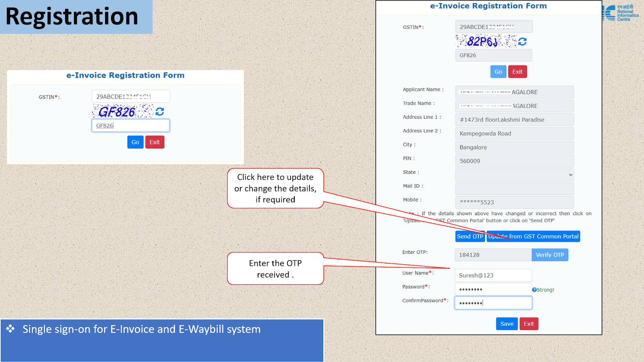Click Exit button in left registration form
Image resolution: width=644 pixels, height=362 pixels.
point(155,142)
